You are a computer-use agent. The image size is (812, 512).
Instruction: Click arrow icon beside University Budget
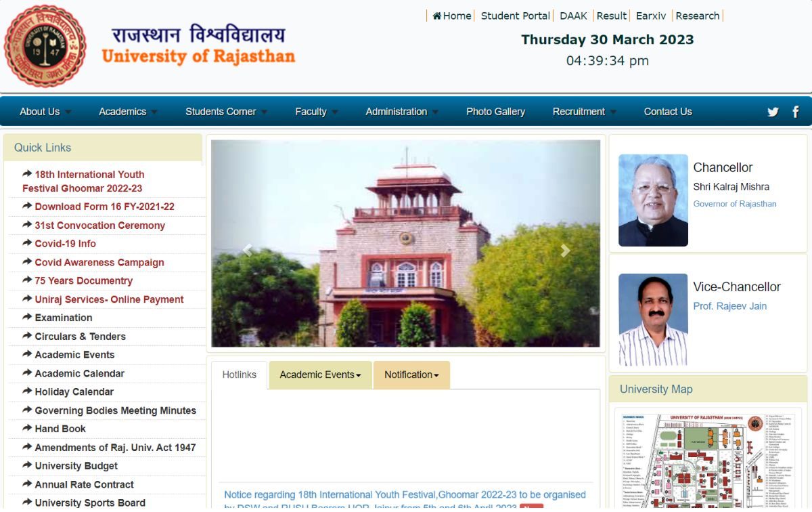pyautogui.click(x=27, y=465)
